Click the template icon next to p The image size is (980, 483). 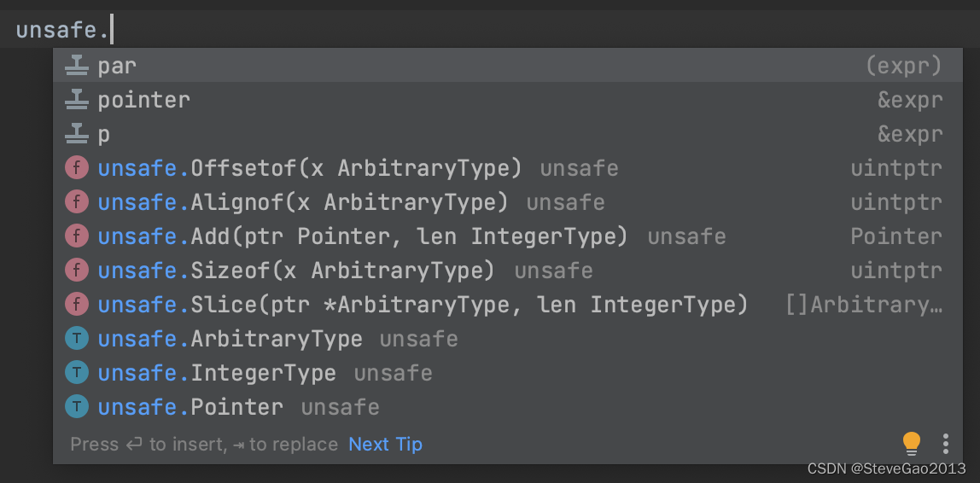(77, 134)
